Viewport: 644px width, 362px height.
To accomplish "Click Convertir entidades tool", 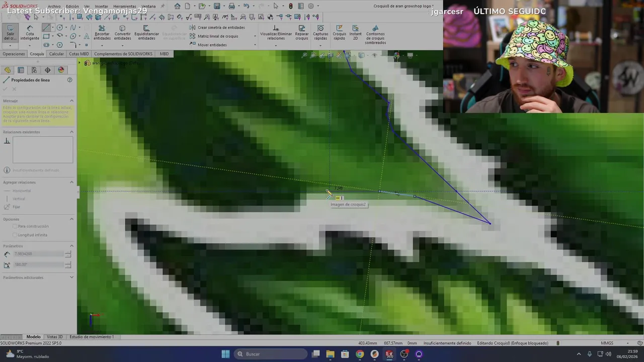I will [122, 33].
